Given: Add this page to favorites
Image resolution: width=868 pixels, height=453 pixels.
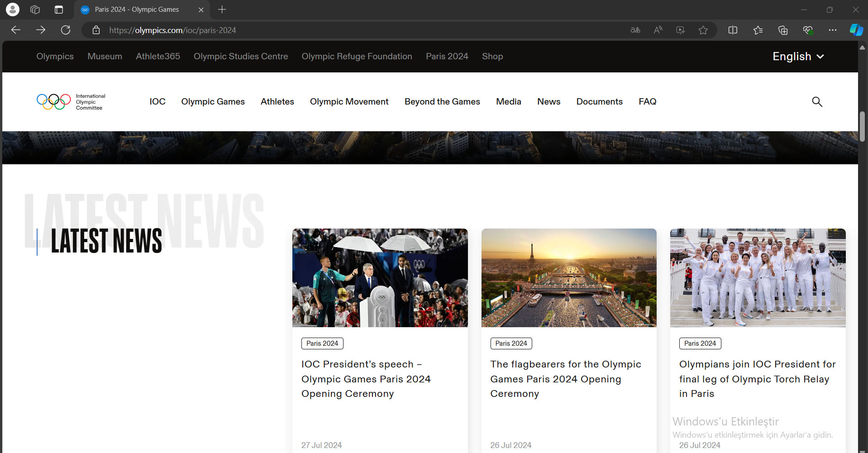Looking at the screenshot, I should [703, 30].
